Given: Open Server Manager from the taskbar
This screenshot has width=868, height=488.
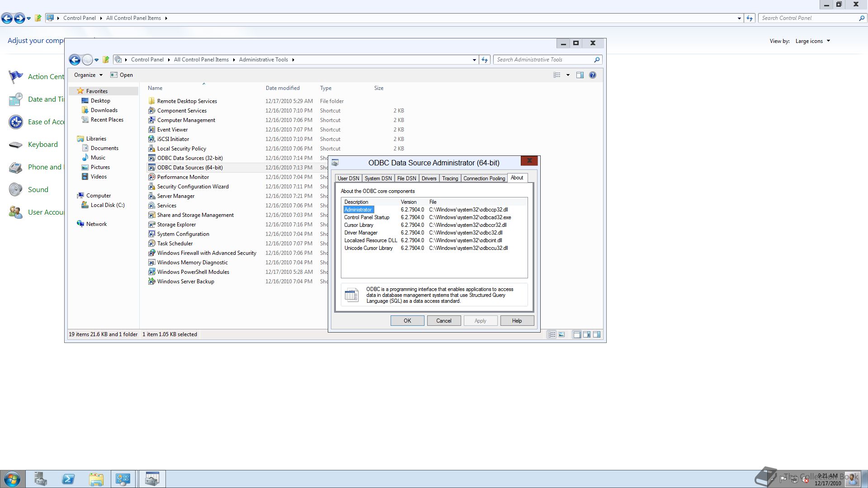Looking at the screenshot, I should [x=40, y=479].
